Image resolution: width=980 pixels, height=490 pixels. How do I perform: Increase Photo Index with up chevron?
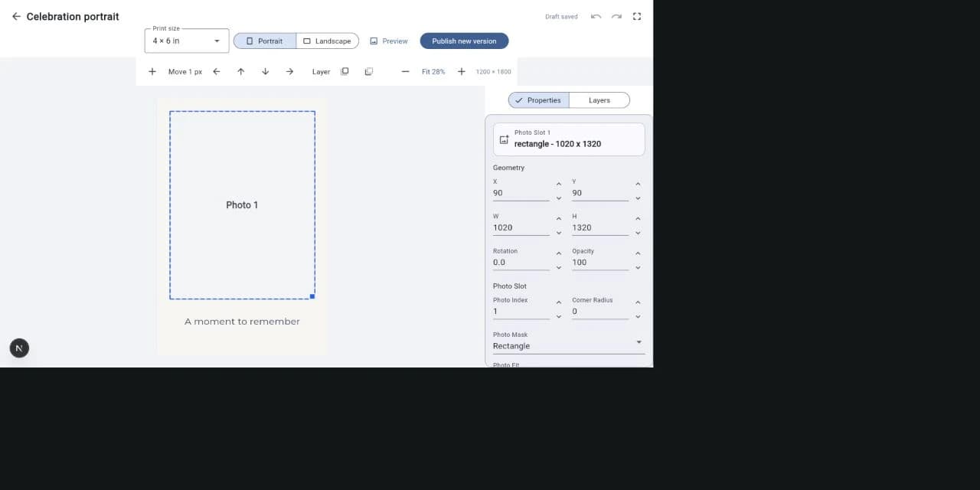pos(559,302)
